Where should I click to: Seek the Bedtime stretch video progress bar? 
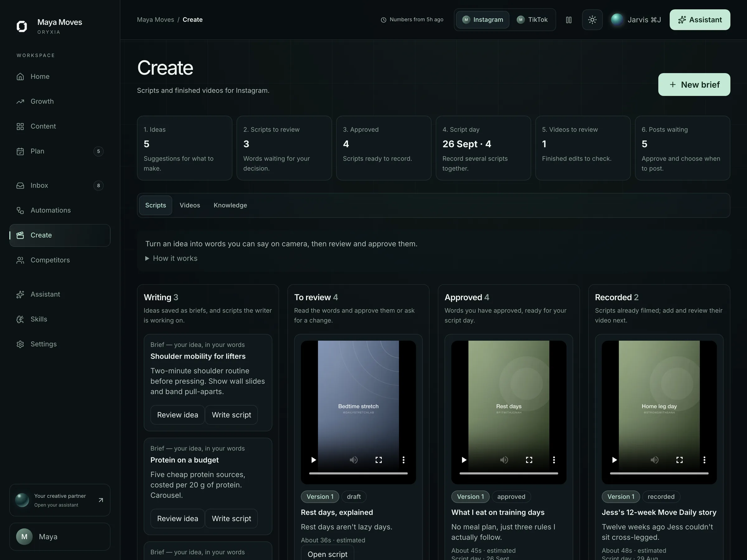point(358,474)
